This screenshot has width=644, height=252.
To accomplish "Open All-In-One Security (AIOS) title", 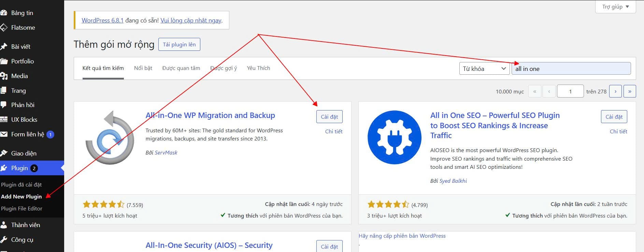I will (209, 245).
